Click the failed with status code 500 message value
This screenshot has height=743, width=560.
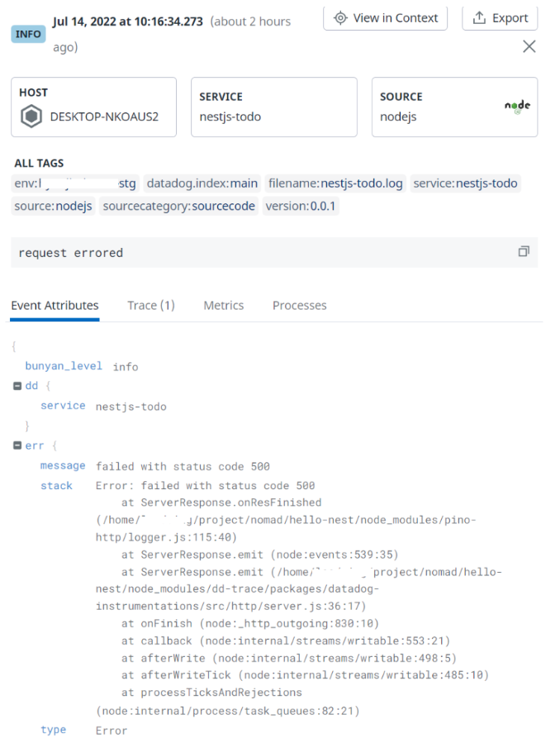(x=183, y=467)
